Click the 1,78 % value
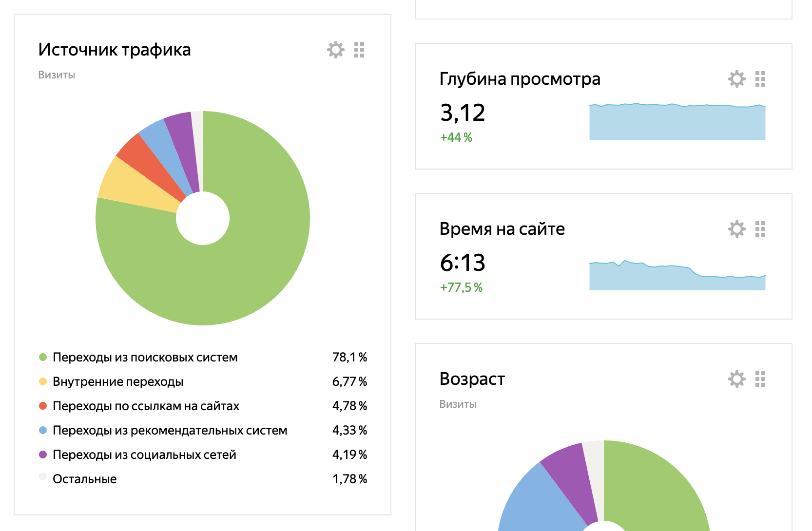The width and height of the screenshot is (812, 531). click(349, 479)
